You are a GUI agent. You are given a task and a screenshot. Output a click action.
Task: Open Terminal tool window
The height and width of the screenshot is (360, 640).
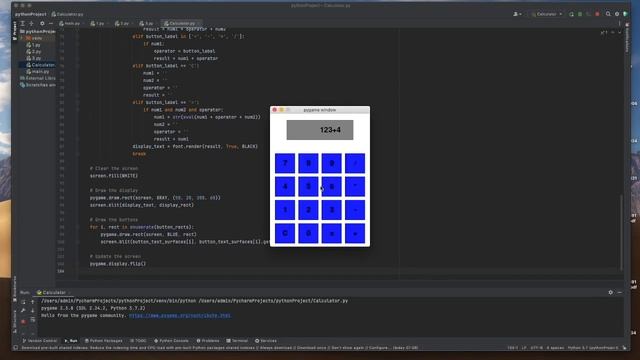pos(237,340)
